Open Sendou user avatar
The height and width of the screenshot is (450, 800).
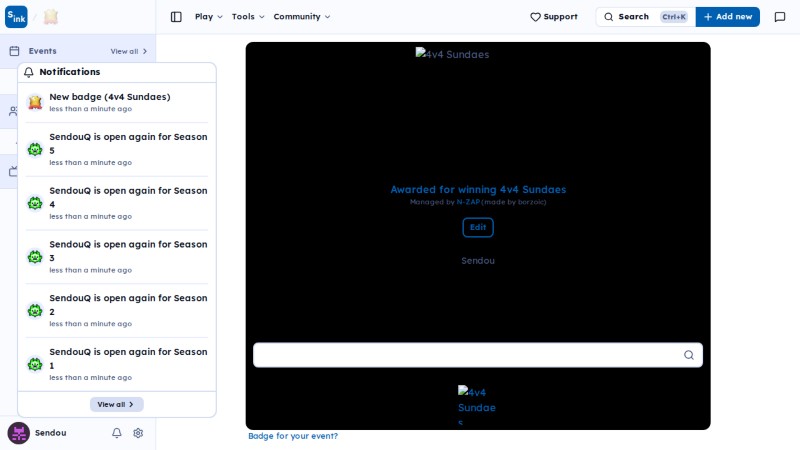pos(18,433)
